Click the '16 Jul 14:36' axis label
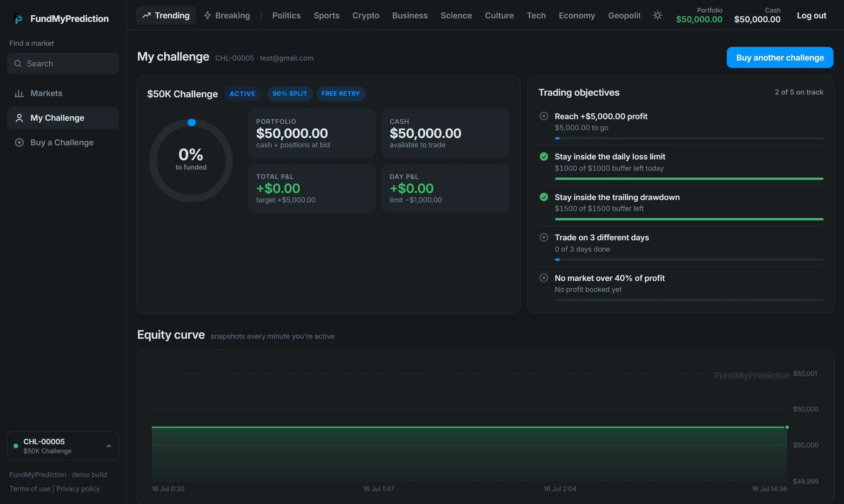This screenshot has width=844, height=504. pyautogui.click(x=769, y=489)
